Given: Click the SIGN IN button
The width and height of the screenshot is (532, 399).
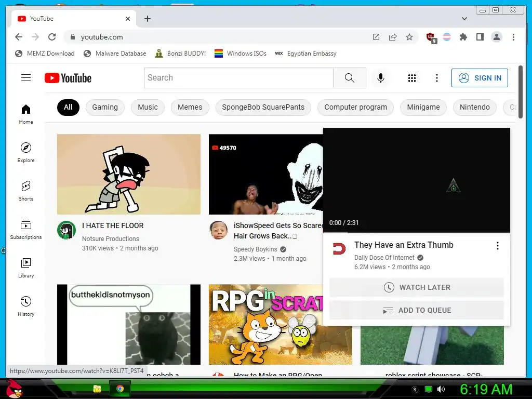Looking at the screenshot, I should pyautogui.click(x=480, y=78).
